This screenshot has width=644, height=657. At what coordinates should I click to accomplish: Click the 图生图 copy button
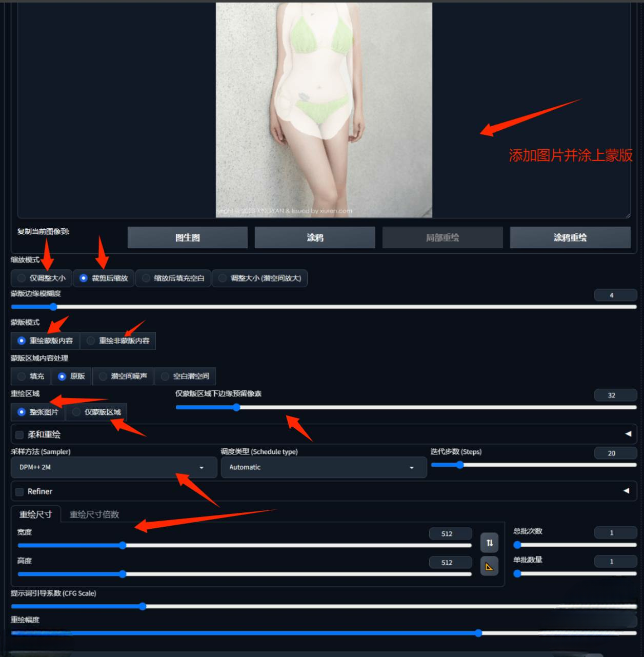pos(188,237)
